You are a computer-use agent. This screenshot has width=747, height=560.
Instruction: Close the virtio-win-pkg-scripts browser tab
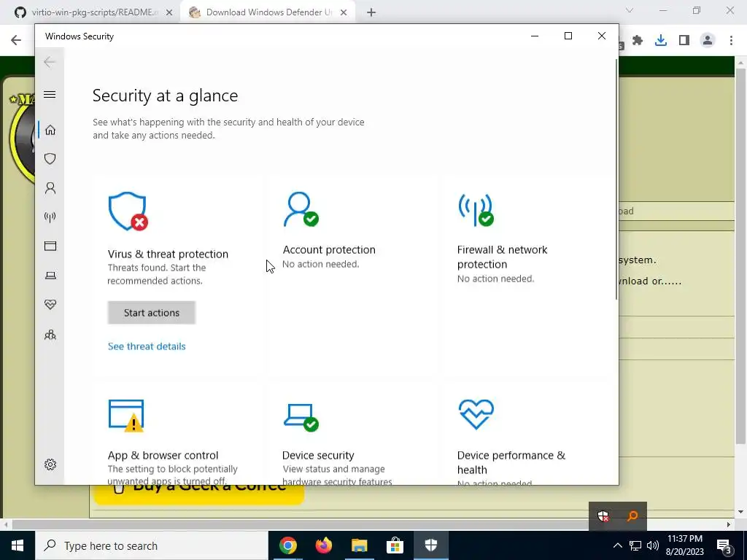click(x=169, y=13)
